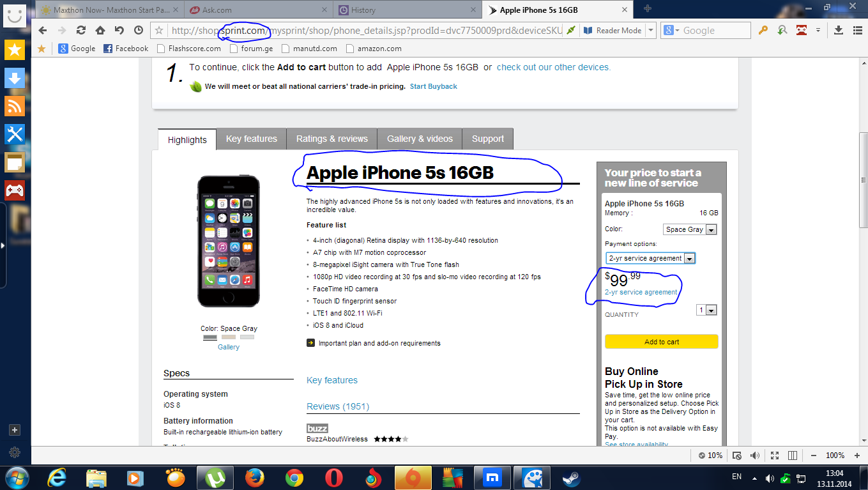
Task: Open the Support product tab
Action: point(488,139)
